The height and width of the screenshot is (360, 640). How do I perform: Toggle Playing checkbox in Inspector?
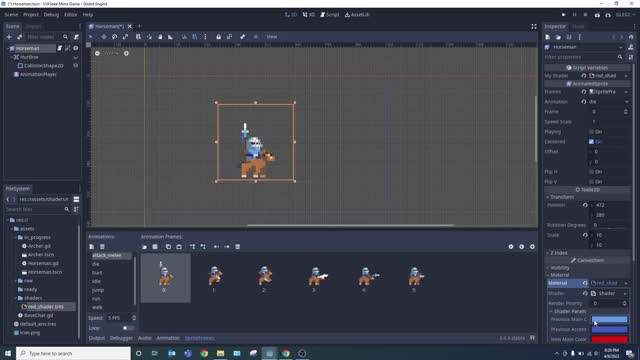[591, 132]
